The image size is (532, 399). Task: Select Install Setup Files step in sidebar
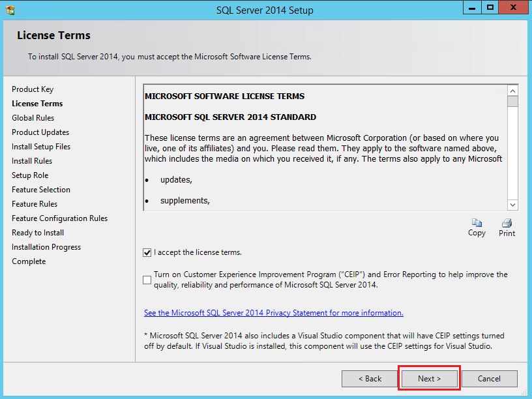point(41,147)
